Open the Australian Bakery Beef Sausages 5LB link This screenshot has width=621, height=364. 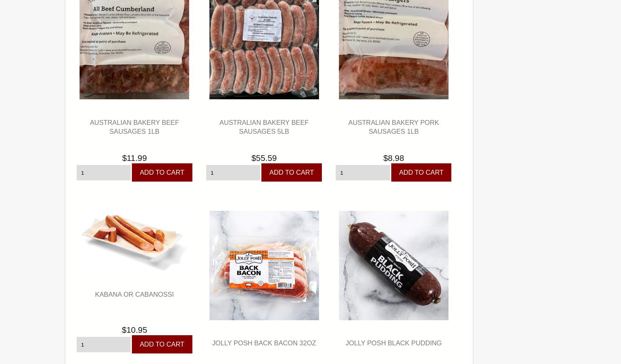click(264, 127)
